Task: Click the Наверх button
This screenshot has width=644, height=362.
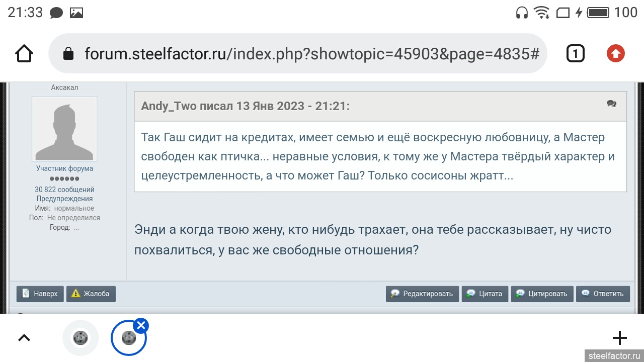Action: [x=40, y=294]
